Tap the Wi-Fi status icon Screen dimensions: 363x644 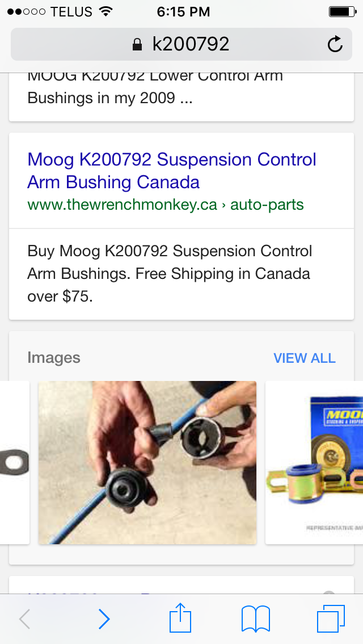click(106, 12)
